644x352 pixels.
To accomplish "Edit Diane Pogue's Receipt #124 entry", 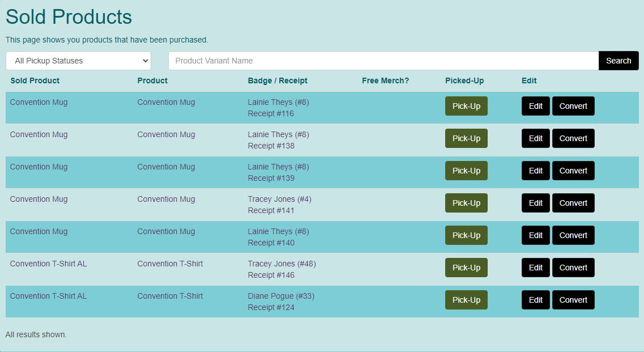I will coord(536,300).
